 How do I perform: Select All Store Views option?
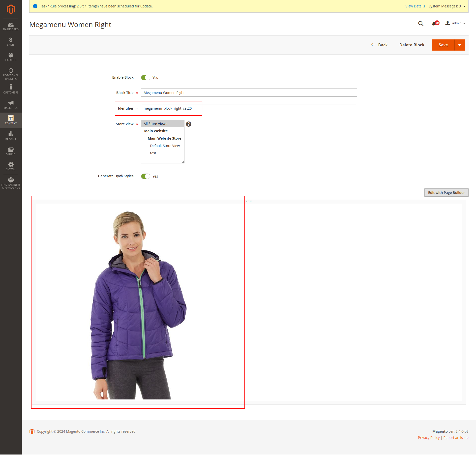(x=155, y=124)
